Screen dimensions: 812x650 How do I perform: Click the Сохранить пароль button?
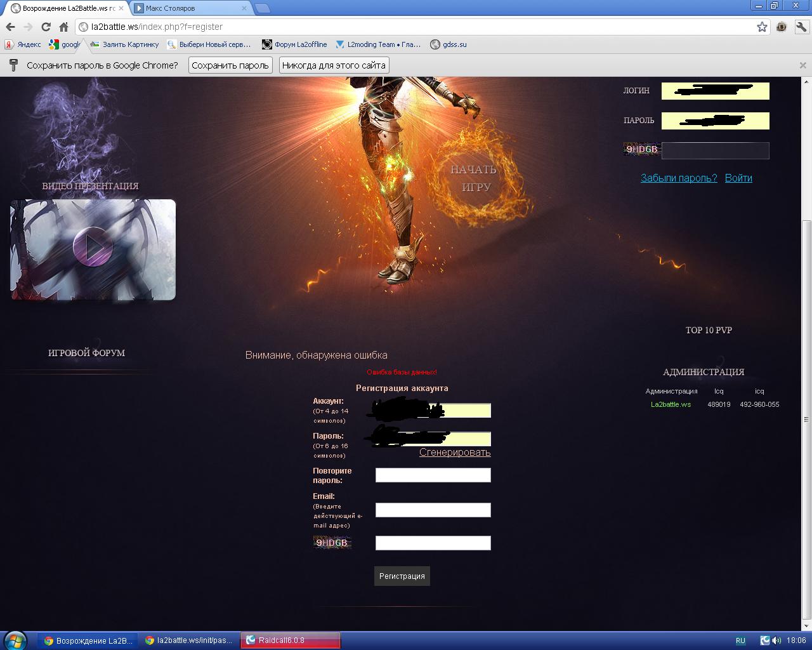(x=230, y=65)
